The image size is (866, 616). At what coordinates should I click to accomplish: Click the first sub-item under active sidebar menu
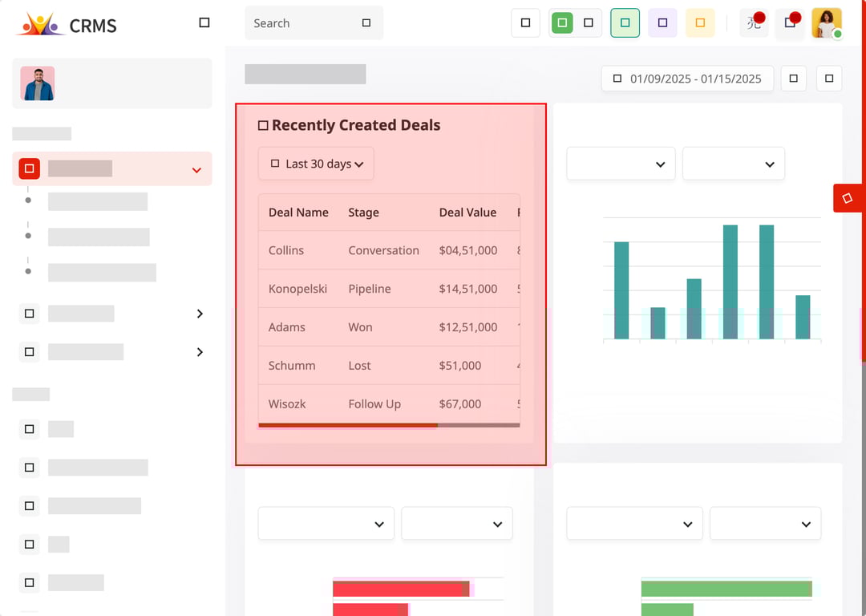pos(97,201)
